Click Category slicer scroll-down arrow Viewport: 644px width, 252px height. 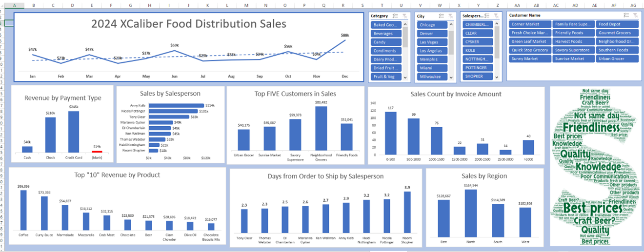click(x=405, y=78)
